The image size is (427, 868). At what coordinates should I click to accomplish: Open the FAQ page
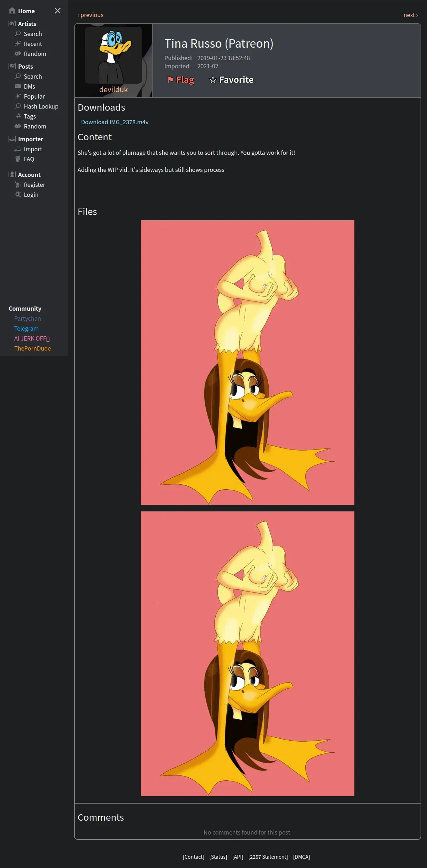pyautogui.click(x=29, y=159)
